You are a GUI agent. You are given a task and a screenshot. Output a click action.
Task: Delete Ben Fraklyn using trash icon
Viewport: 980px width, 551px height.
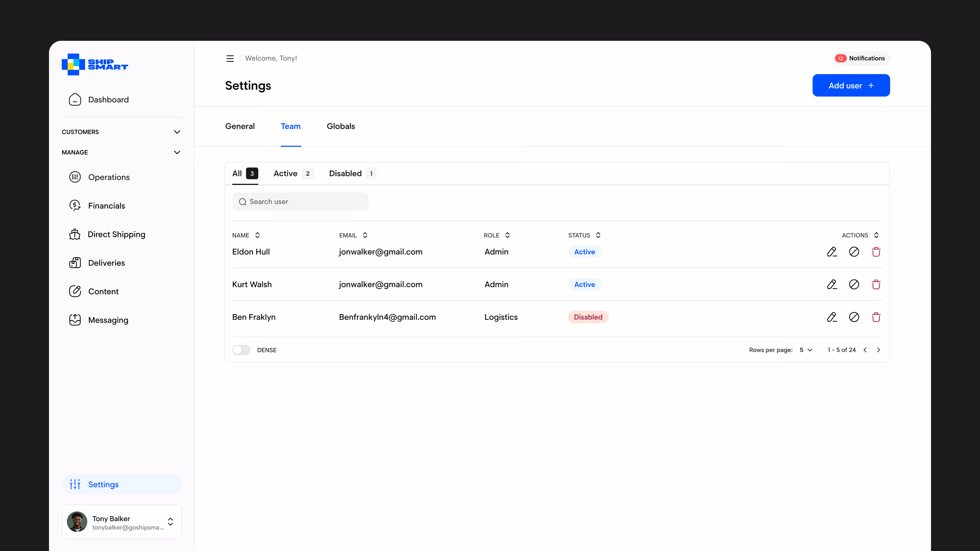(876, 317)
